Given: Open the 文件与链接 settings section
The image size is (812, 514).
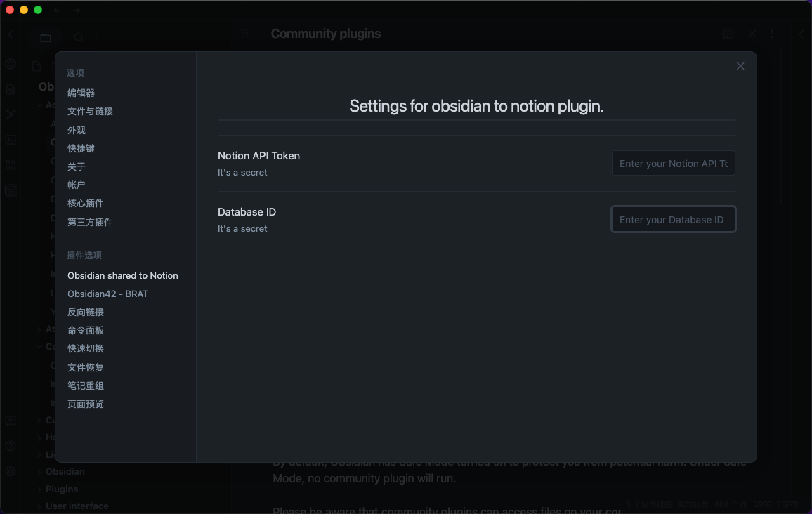Looking at the screenshot, I should 90,111.
